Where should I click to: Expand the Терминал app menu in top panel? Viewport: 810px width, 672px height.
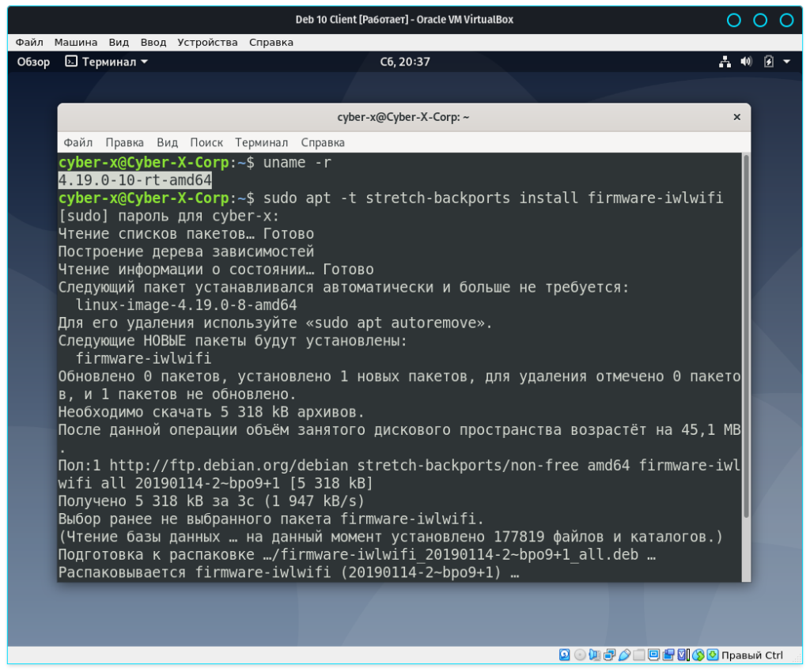click(x=106, y=62)
